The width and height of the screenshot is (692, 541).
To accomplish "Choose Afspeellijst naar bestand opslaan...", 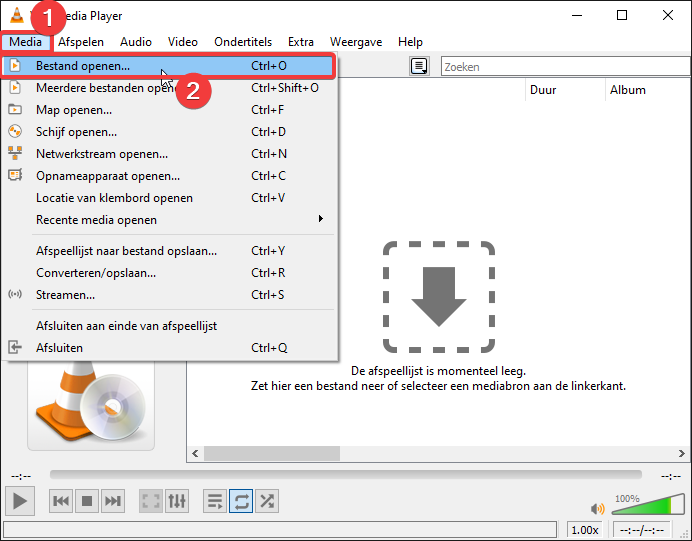I will [x=170, y=251].
